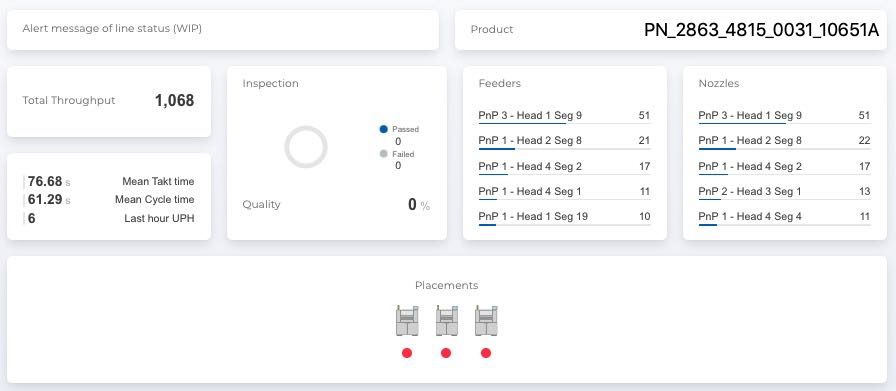
Task: Click the Mean Takt time value
Action: pyautogui.click(x=45, y=181)
